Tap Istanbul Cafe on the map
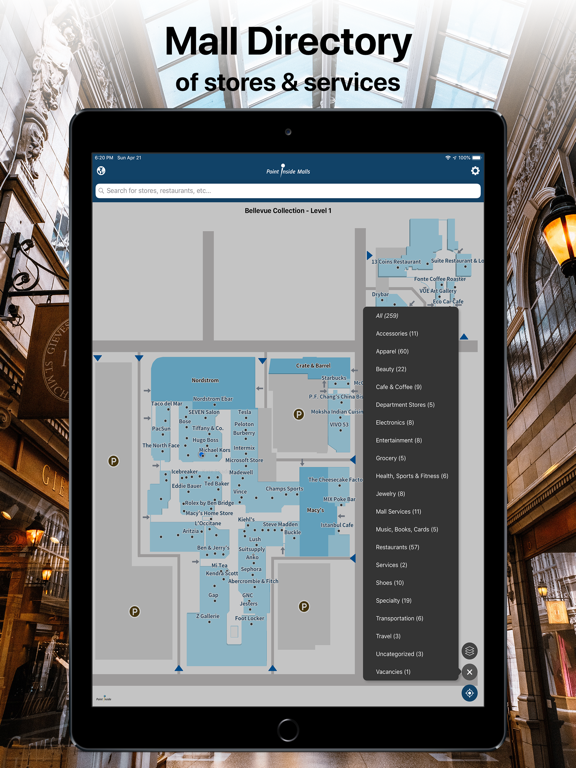Screen dimensions: 576x768 coord(336,525)
